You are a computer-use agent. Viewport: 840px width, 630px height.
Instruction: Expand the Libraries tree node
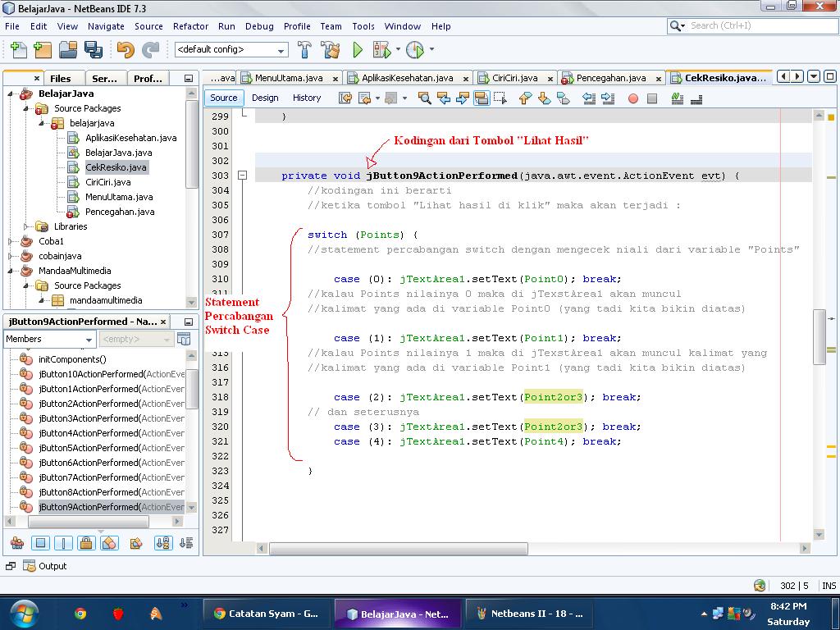[x=27, y=226]
